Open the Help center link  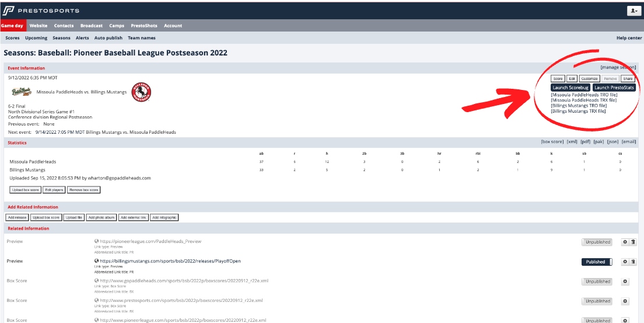(629, 38)
